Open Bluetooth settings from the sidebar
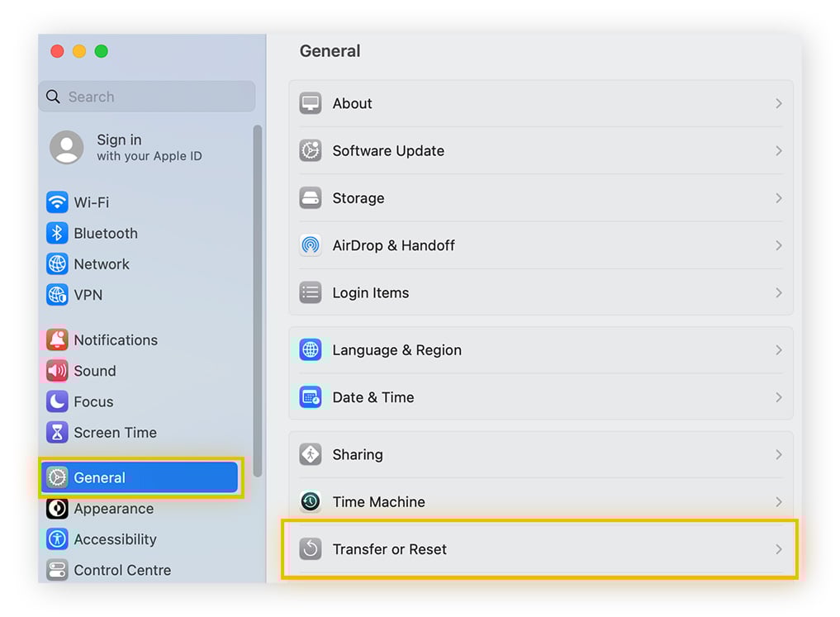 pos(56,233)
